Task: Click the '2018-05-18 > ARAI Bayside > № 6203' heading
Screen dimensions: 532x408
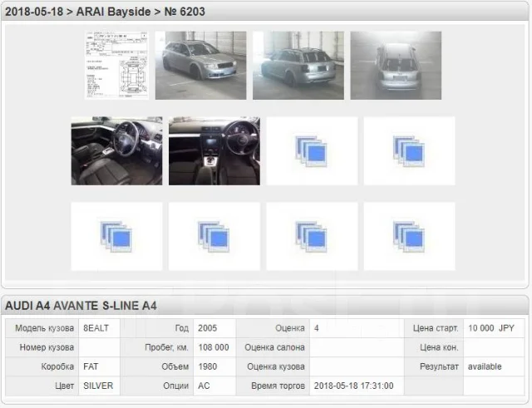Action: [106, 12]
